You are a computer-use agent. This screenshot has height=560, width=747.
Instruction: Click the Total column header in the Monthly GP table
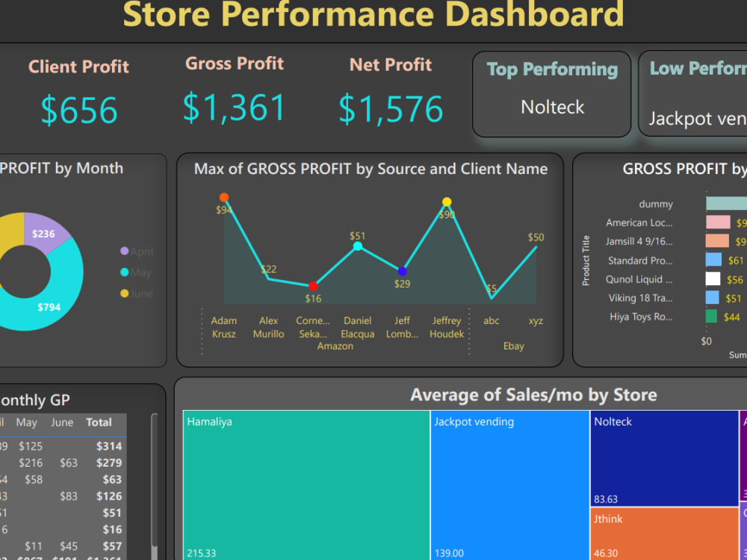[x=99, y=422]
